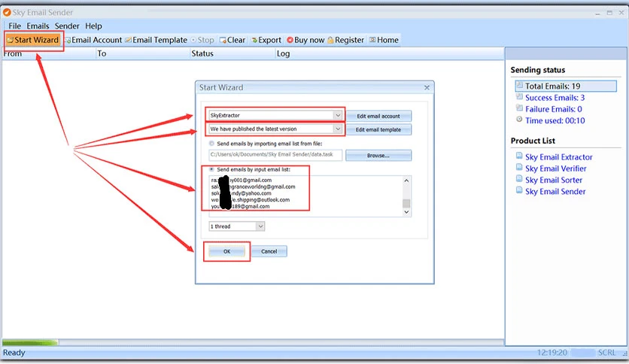The height and width of the screenshot is (364, 629).
Task: Click the From column header
Action: tap(49, 53)
